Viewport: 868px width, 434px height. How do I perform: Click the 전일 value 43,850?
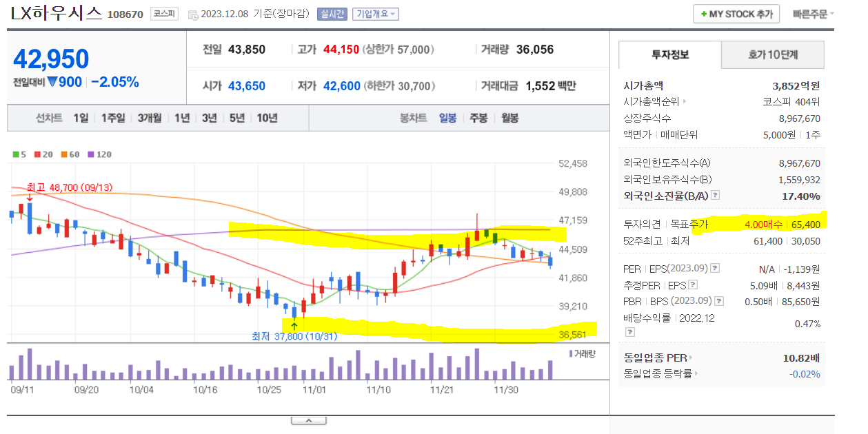(x=246, y=50)
